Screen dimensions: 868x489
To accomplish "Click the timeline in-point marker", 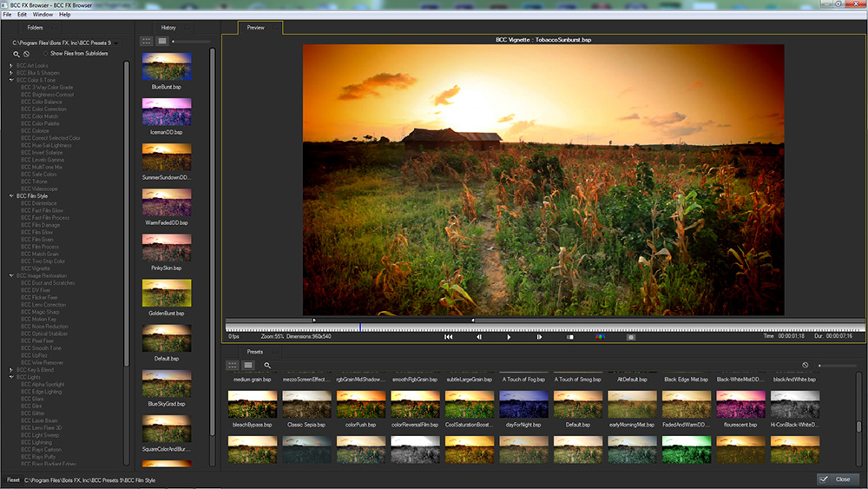I will point(314,320).
